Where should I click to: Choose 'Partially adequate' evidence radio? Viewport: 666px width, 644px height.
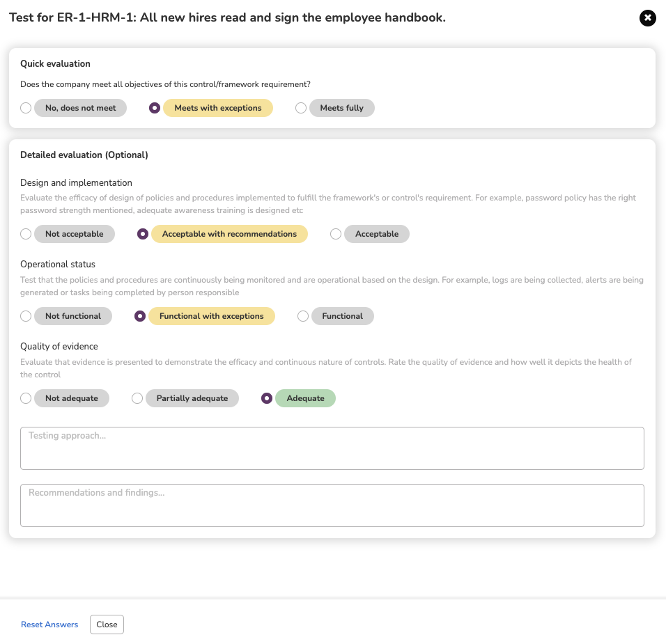pyautogui.click(x=137, y=398)
